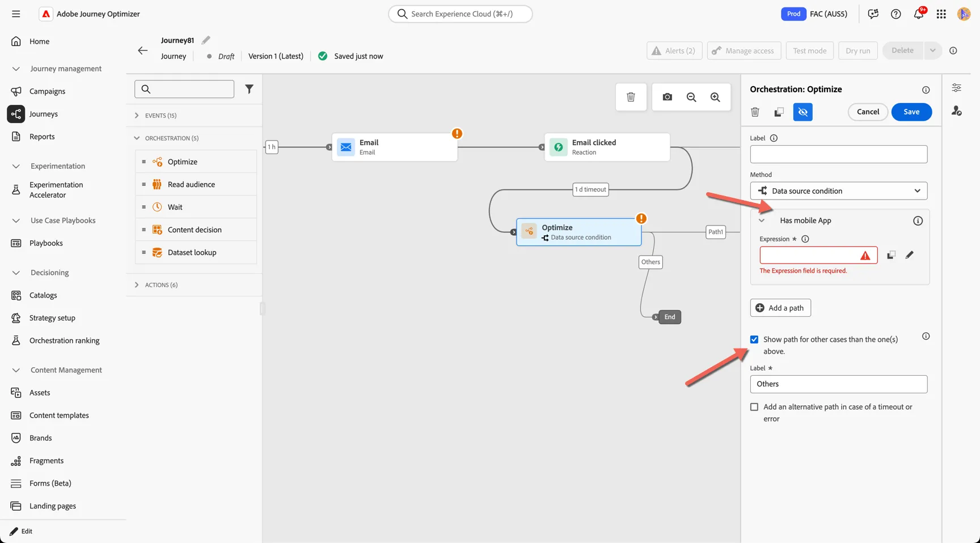Collapse the Has mobile App path
Viewport: 980px width, 543px height.
(762, 220)
